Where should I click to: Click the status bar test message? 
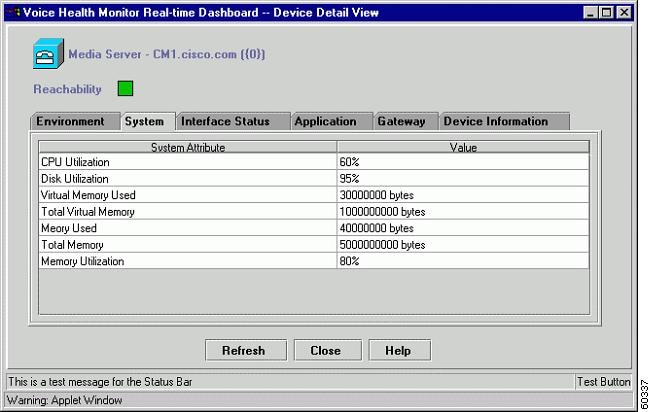[x=100, y=382]
